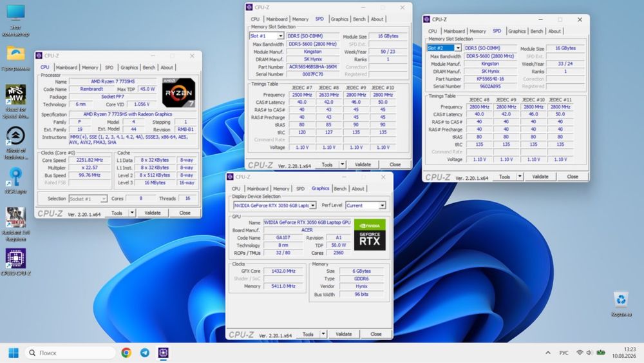The width and height of the screenshot is (644, 363).
Task: Click part number KF556S40-16
Action: tap(490, 79)
